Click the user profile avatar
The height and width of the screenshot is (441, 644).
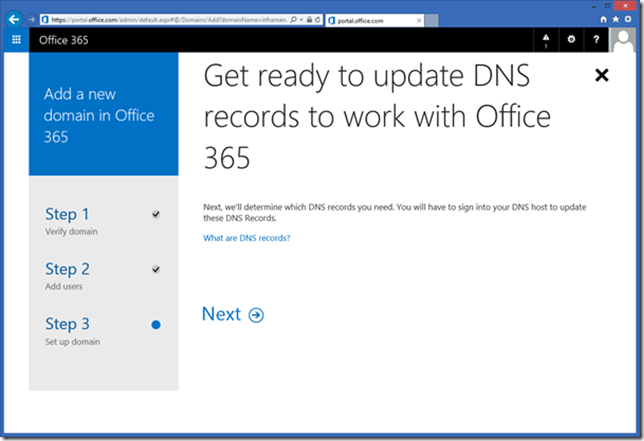point(623,40)
